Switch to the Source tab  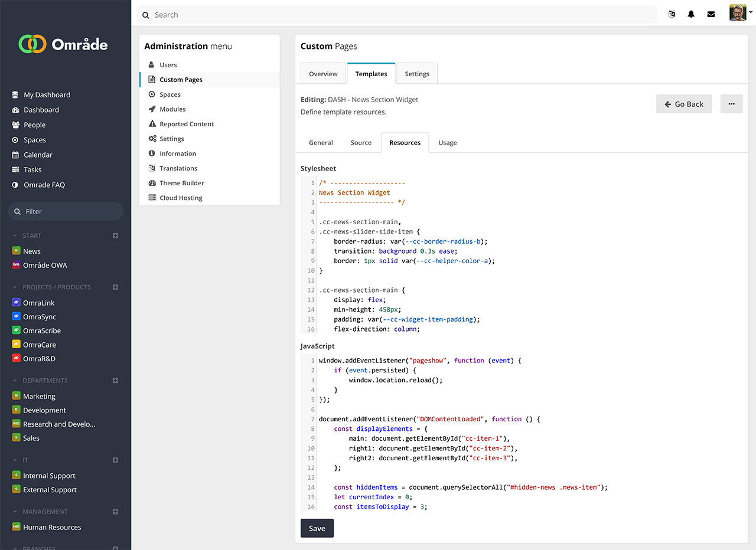click(x=361, y=143)
